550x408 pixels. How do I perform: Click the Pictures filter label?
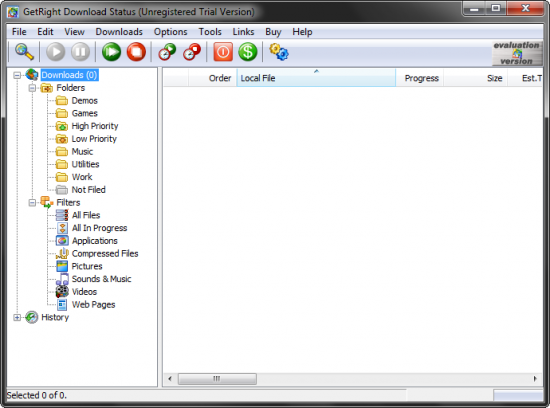(87, 266)
